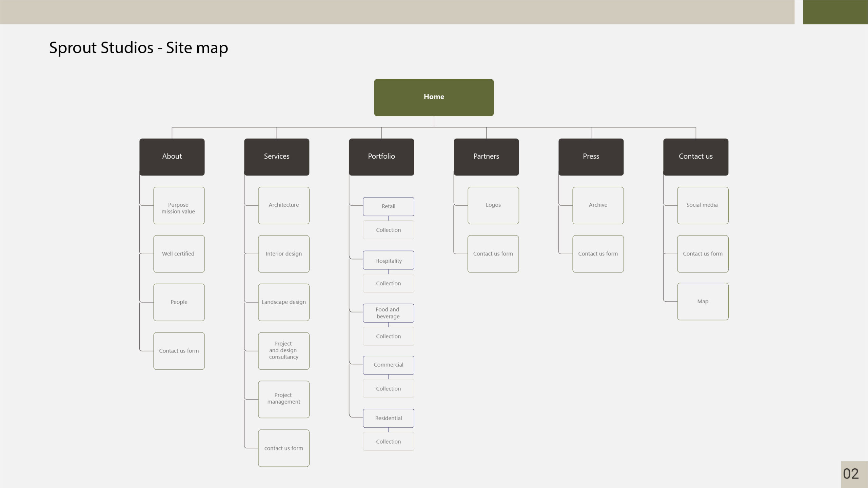Open the Services section node
This screenshot has height=488, width=868.
pos(276,157)
